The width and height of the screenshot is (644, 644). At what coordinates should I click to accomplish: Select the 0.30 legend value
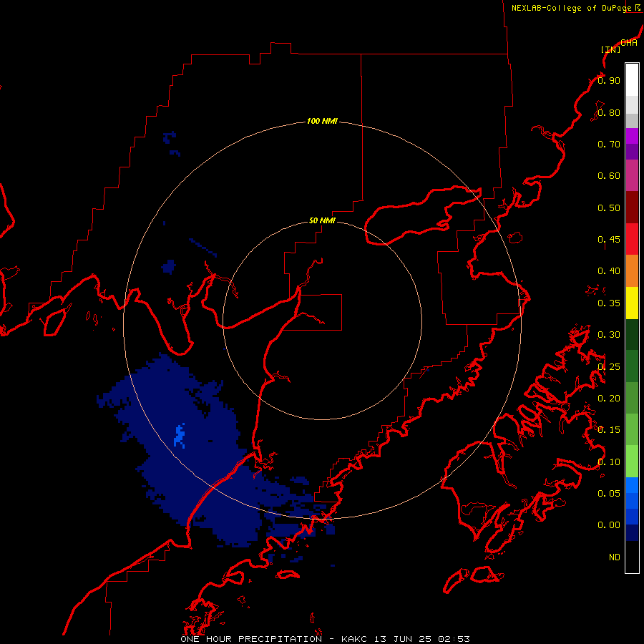tap(609, 335)
